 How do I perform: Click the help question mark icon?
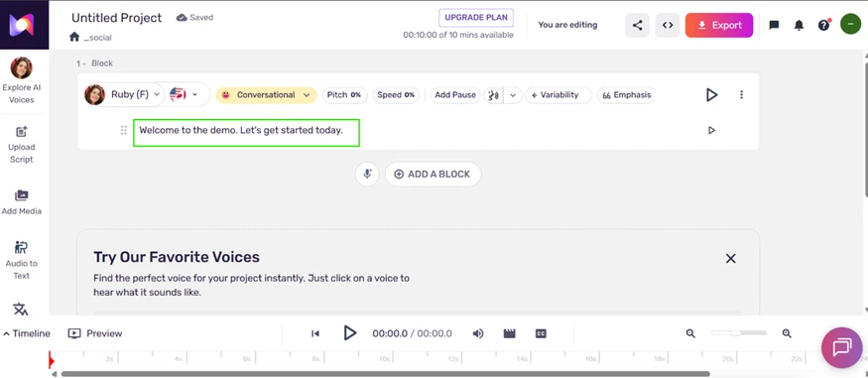823,26
